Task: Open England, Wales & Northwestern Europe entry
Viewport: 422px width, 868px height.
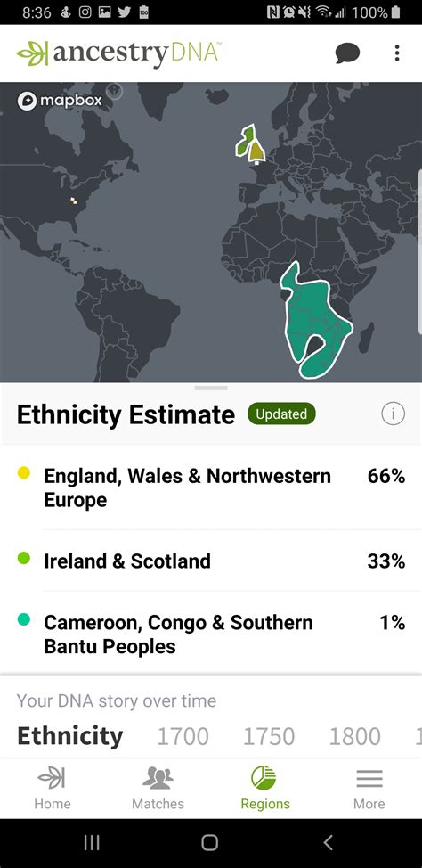Action: tap(211, 487)
